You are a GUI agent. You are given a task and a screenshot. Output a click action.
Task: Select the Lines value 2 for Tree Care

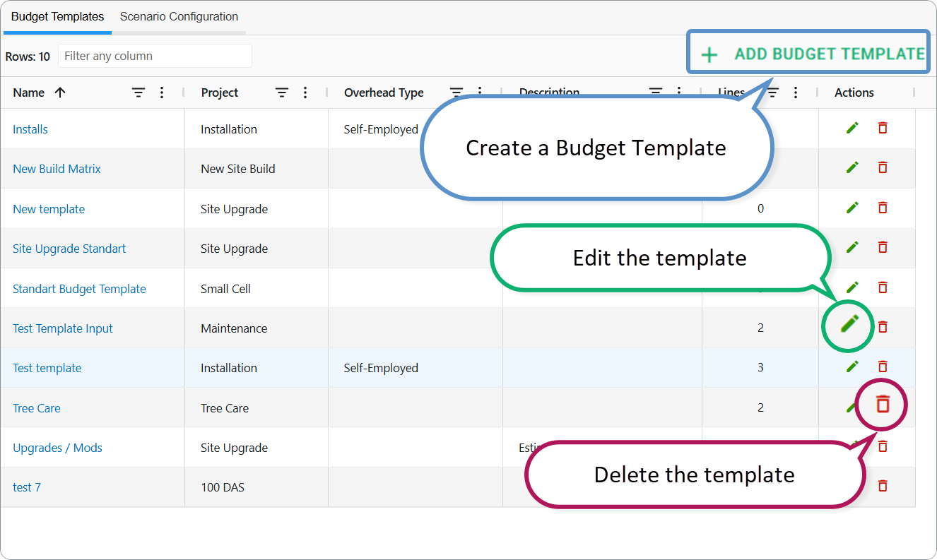[x=760, y=407]
